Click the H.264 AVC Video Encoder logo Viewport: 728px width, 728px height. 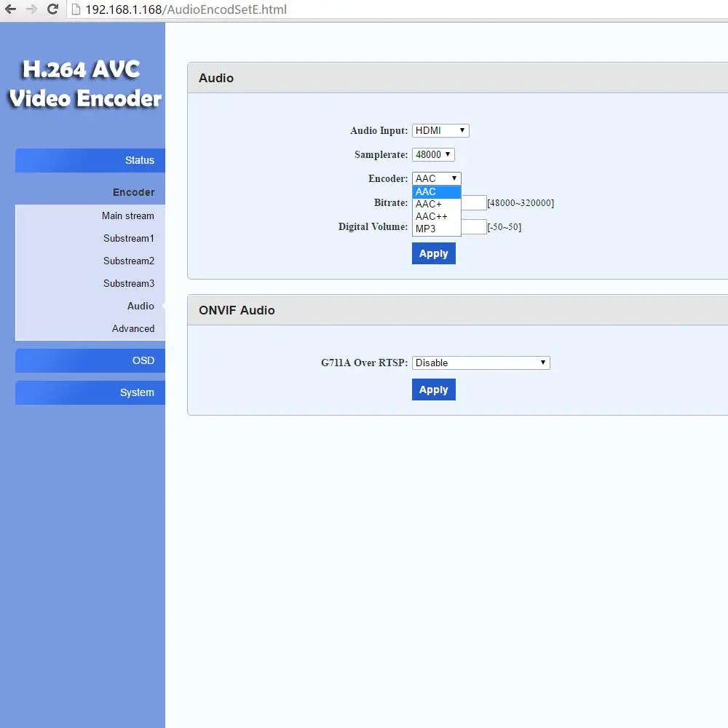click(84, 84)
